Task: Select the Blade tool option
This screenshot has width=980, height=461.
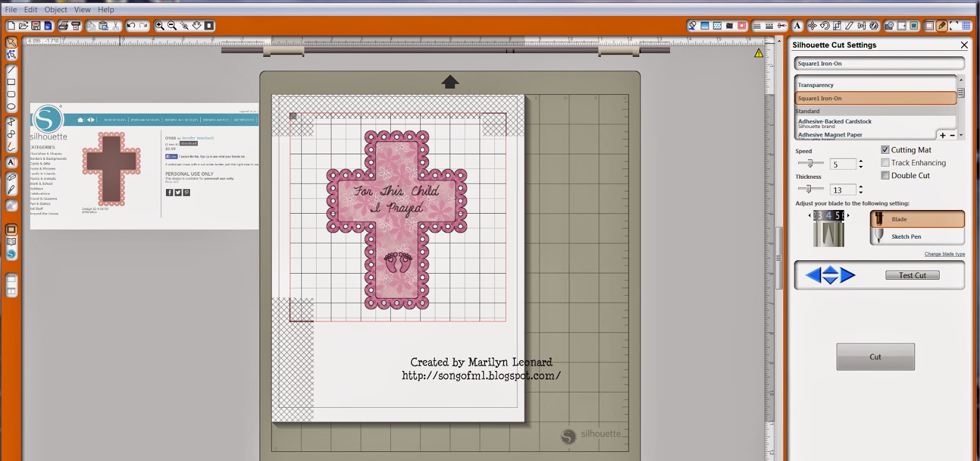Action: point(917,219)
